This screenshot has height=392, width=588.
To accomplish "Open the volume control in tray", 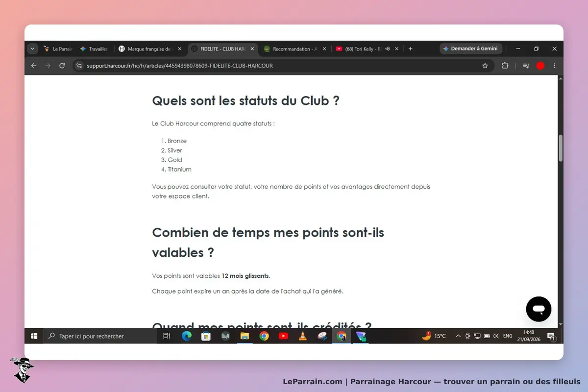I will [x=495, y=336].
